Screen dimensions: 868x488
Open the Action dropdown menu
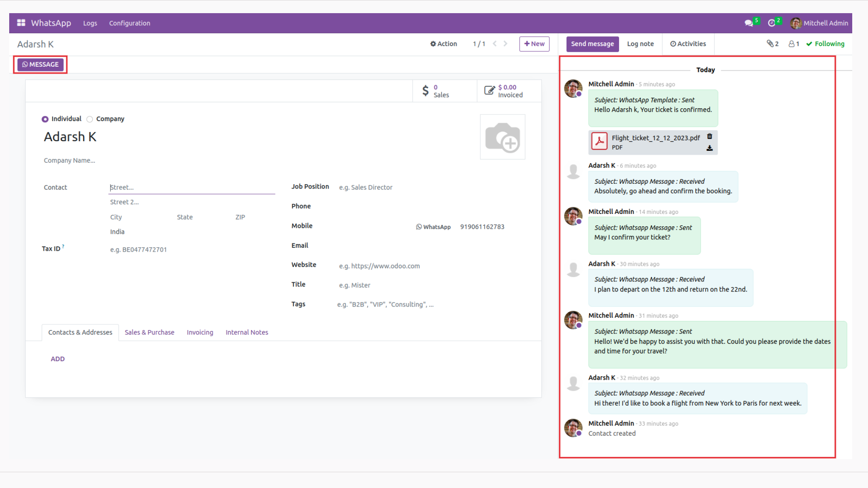[443, 43]
